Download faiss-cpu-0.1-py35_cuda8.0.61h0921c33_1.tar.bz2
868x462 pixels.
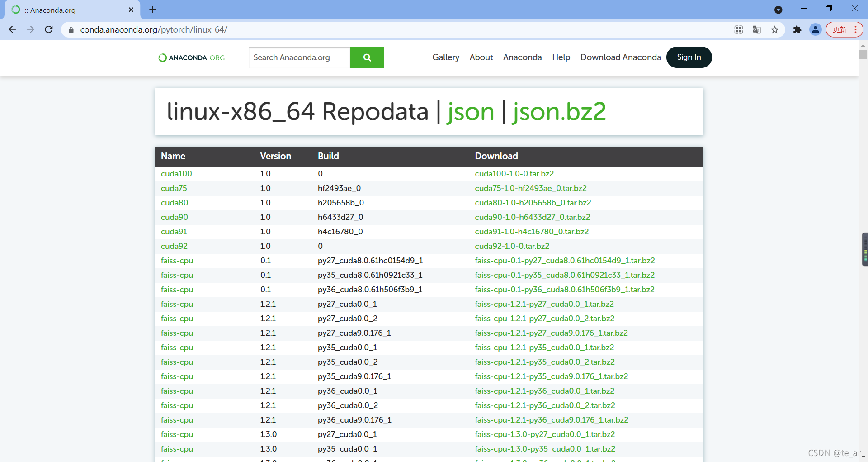click(x=565, y=275)
